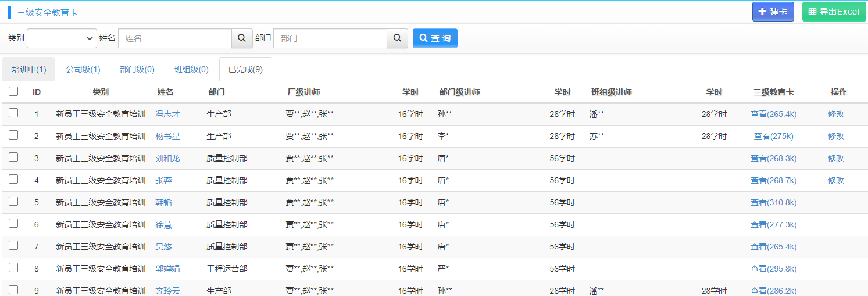The height and width of the screenshot is (296, 868).
Task: Toggle the select-all checkbox in header
Action: click(x=13, y=91)
